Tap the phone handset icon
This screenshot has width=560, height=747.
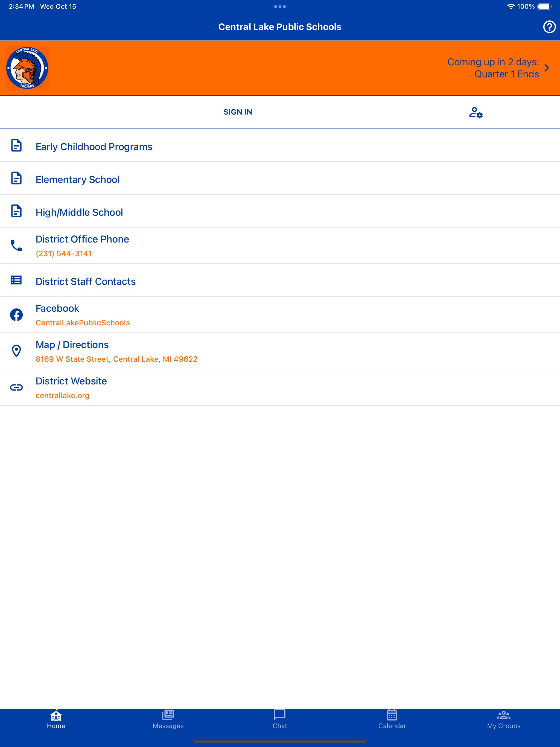click(16, 246)
